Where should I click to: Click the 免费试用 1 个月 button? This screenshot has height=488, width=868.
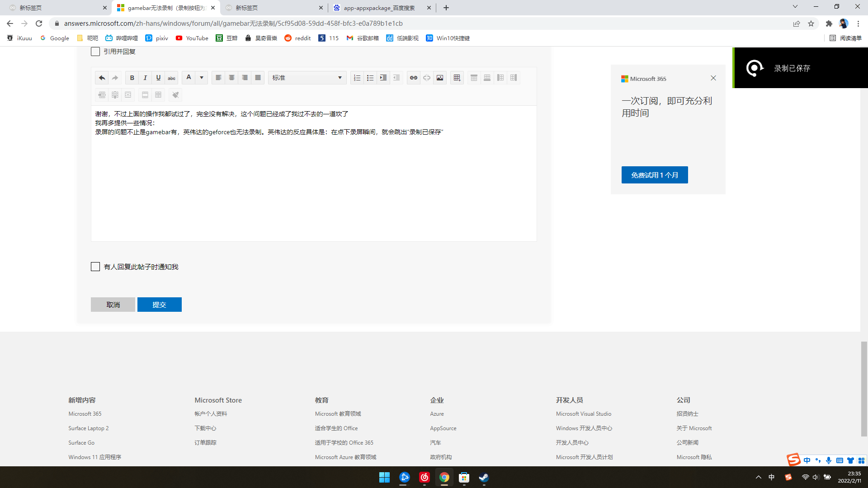pyautogui.click(x=654, y=175)
